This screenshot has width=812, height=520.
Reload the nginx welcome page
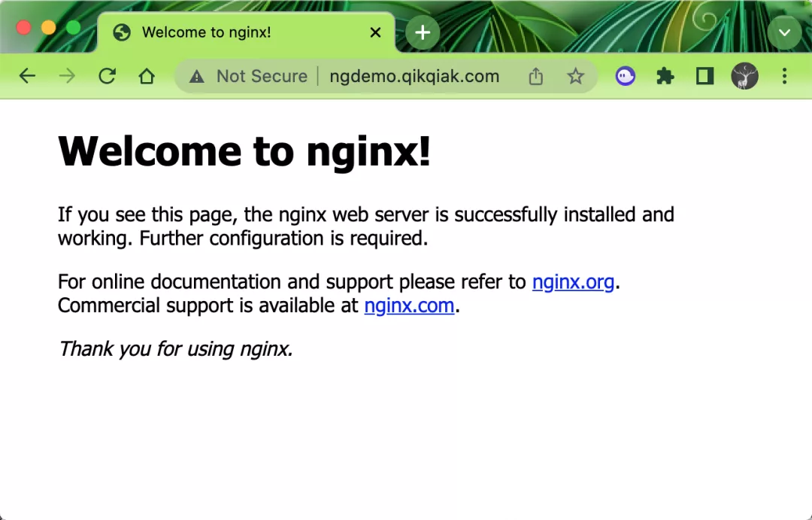107,76
